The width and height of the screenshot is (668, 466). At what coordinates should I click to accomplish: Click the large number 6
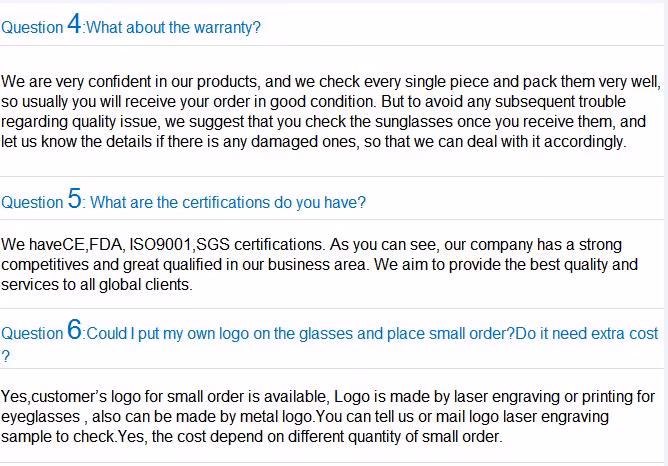tap(74, 329)
